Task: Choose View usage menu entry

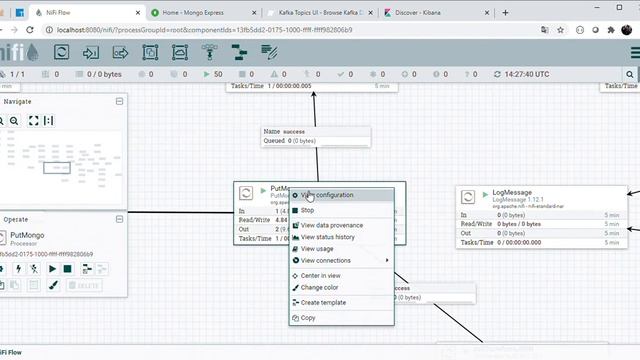Action: click(342, 249)
